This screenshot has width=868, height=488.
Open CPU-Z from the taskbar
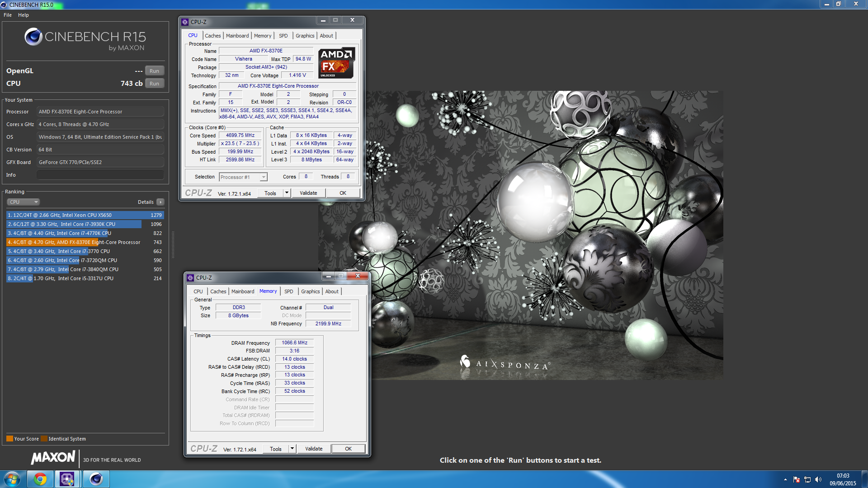(x=67, y=479)
